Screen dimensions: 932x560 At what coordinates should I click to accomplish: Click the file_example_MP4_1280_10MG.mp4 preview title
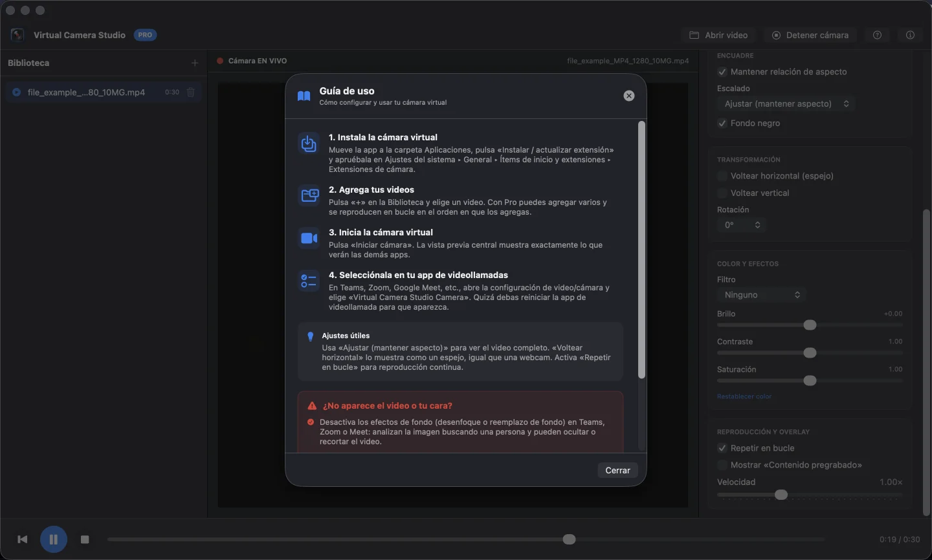(628, 61)
